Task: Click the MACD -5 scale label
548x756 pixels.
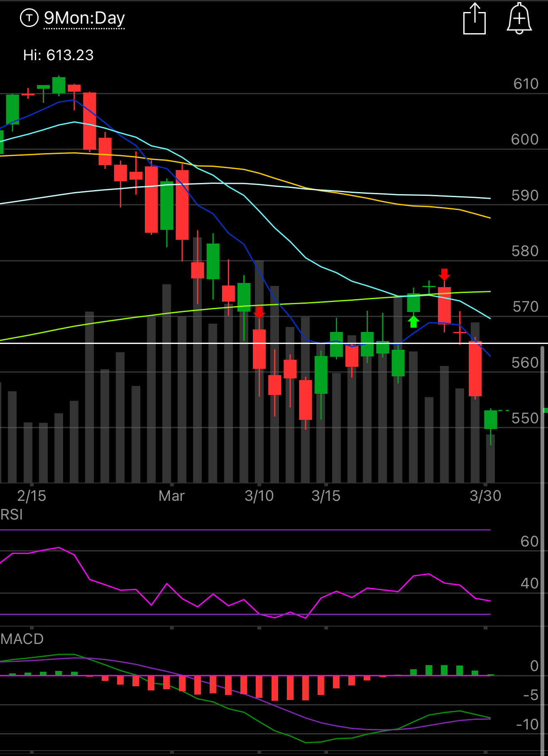Action: click(x=531, y=695)
